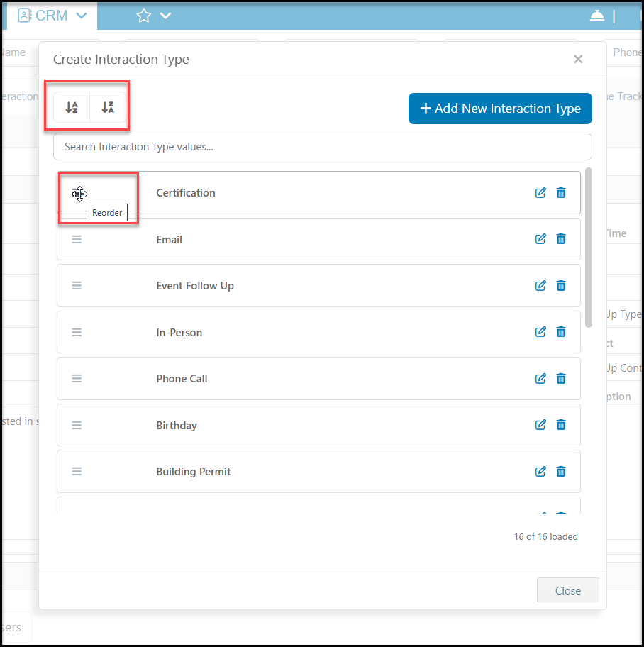
Task: Edit the Event Follow Up type
Action: (x=540, y=285)
